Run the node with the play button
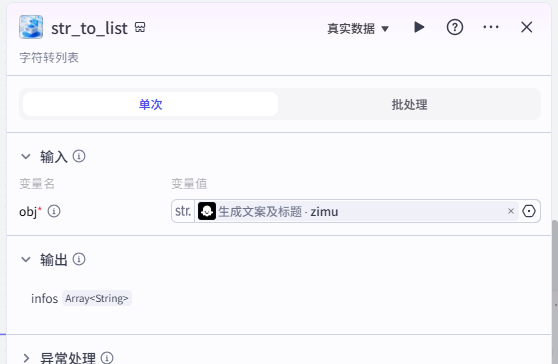The width and height of the screenshot is (558, 364). pos(419,27)
